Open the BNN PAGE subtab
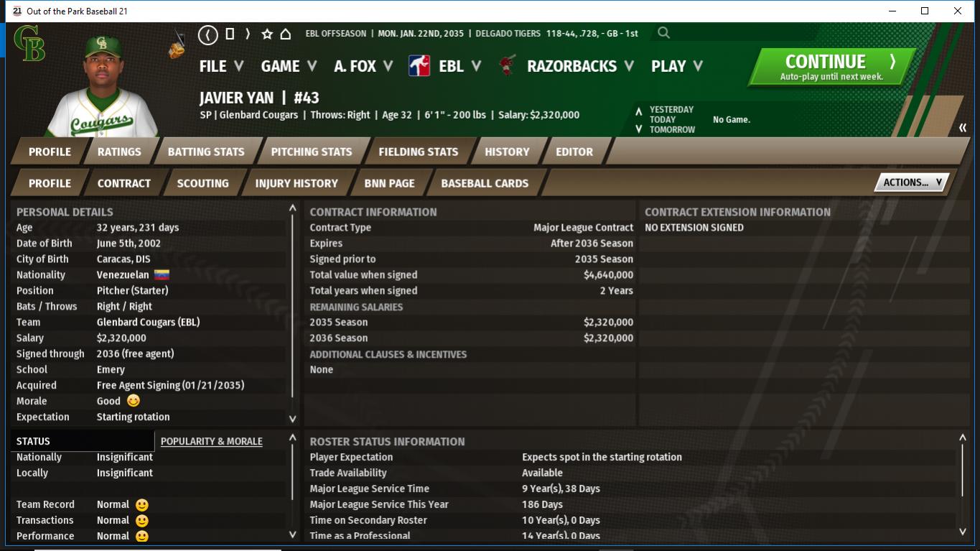The width and height of the screenshot is (980, 551). [x=390, y=183]
